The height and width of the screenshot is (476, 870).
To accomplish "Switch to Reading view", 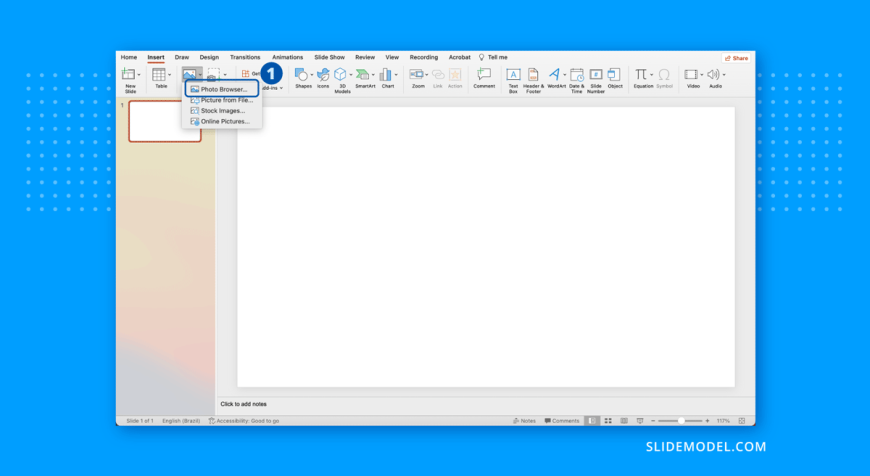I will coord(624,421).
